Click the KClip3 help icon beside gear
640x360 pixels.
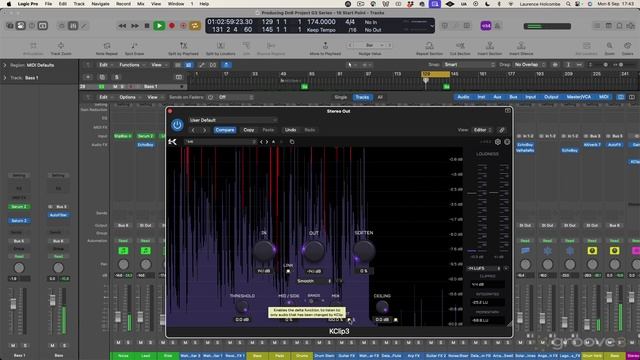pyautogui.click(x=507, y=142)
